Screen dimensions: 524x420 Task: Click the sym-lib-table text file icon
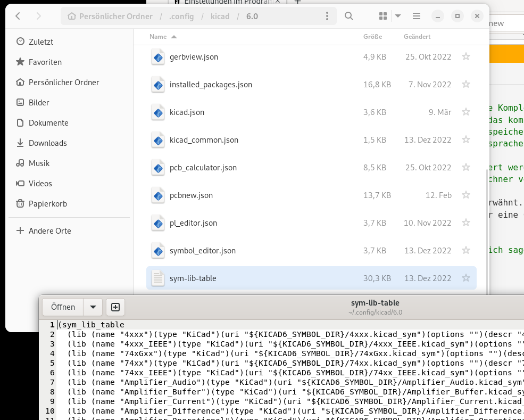[158, 278]
